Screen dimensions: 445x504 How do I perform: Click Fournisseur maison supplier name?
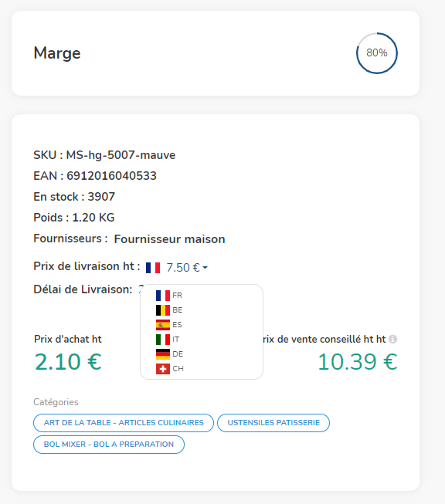point(169,239)
